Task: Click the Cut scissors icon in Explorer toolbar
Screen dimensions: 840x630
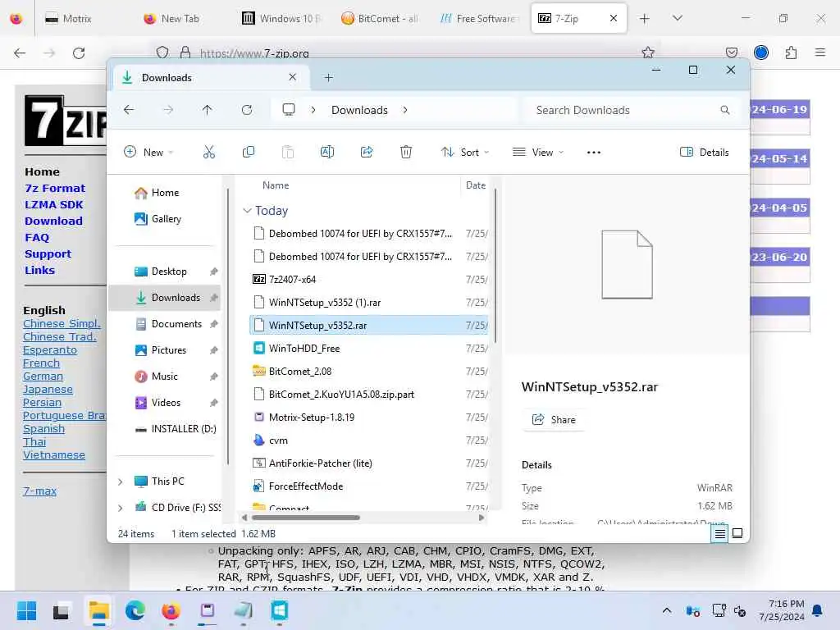Action: [x=209, y=152]
